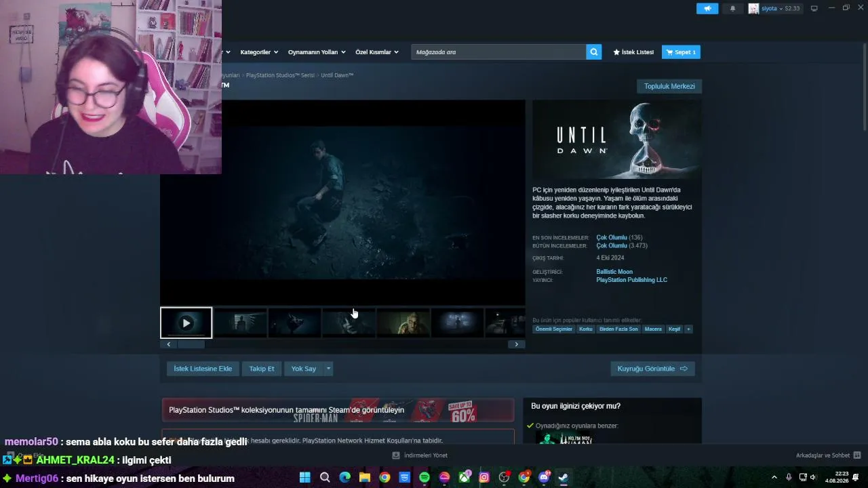Open the Ballistic Moon developer link

click(x=614, y=272)
